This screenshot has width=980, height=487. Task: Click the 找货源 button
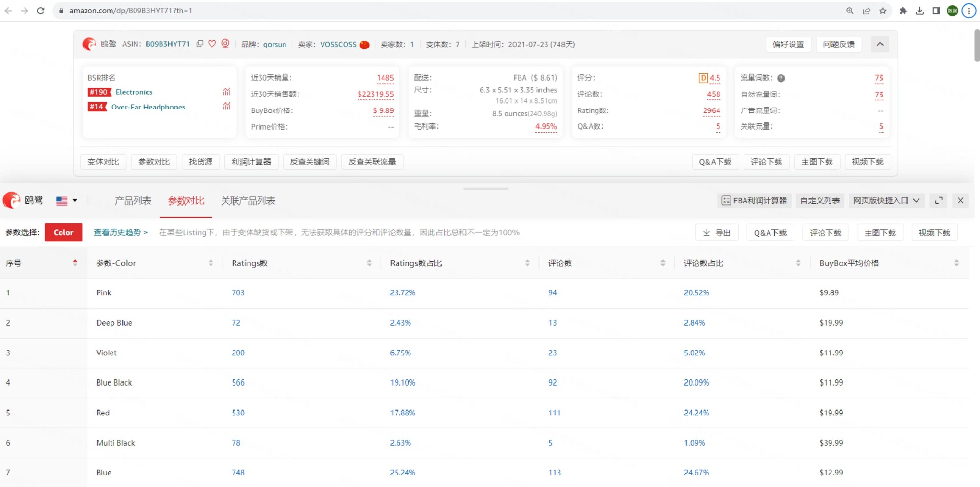tap(201, 162)
